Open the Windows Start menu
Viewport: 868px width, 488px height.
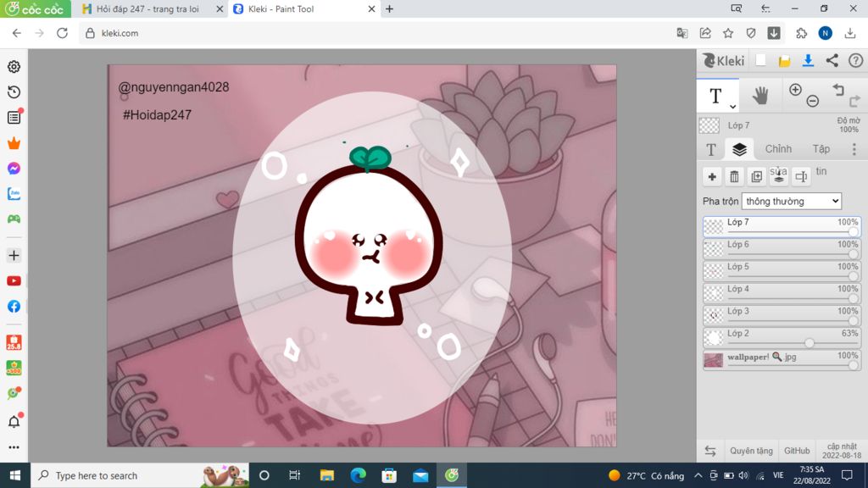point(15,475)
